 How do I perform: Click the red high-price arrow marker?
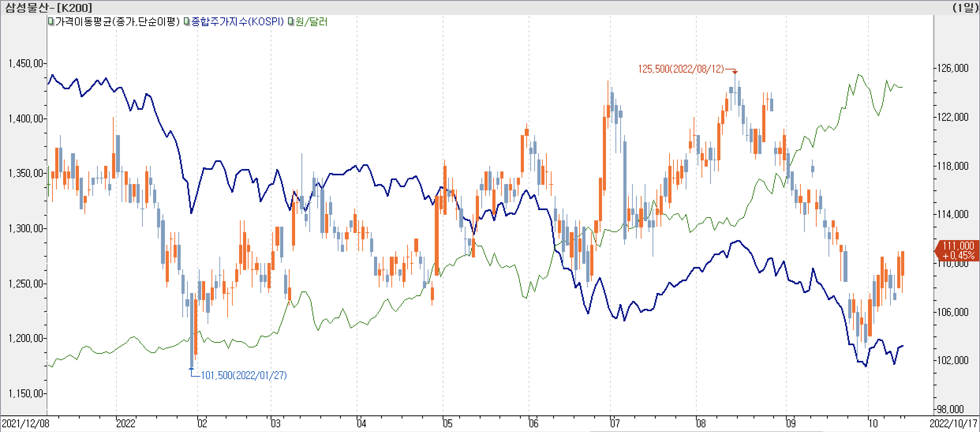tap(735, 72)
